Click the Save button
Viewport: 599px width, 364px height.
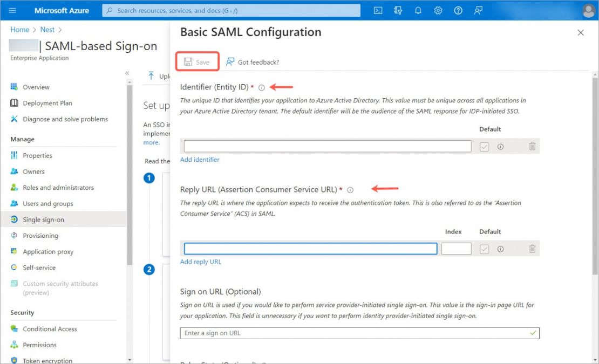197,62
